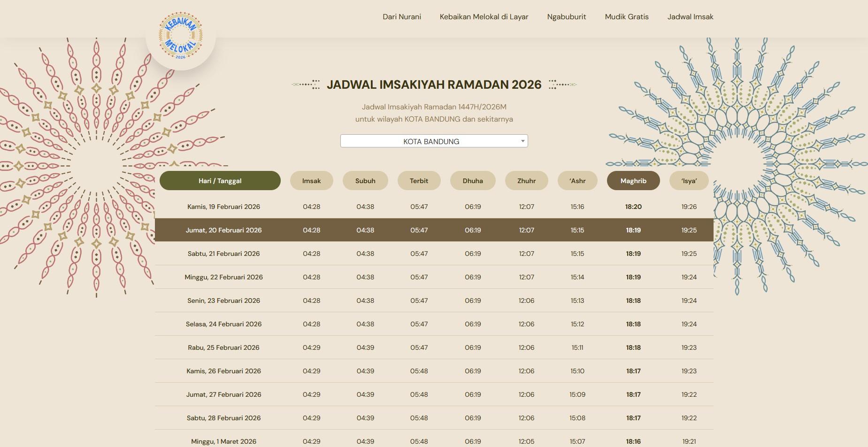This screenshot has width=868, height=447.
Task: Select the 'Isya' column header
Action: click(689, 181)
